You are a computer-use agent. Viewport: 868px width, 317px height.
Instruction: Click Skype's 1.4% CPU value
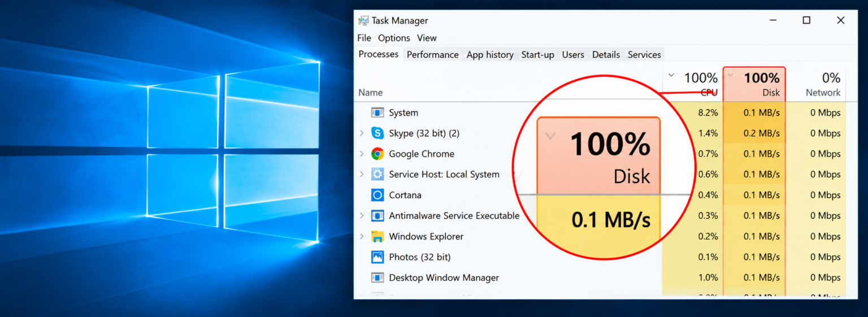point(708,133)
